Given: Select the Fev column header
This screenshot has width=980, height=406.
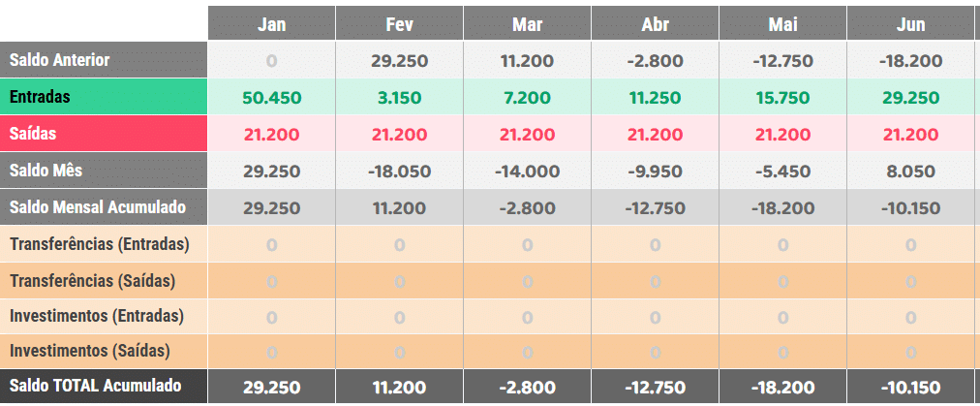Looking at the screenshot, I should click(399, 23).
